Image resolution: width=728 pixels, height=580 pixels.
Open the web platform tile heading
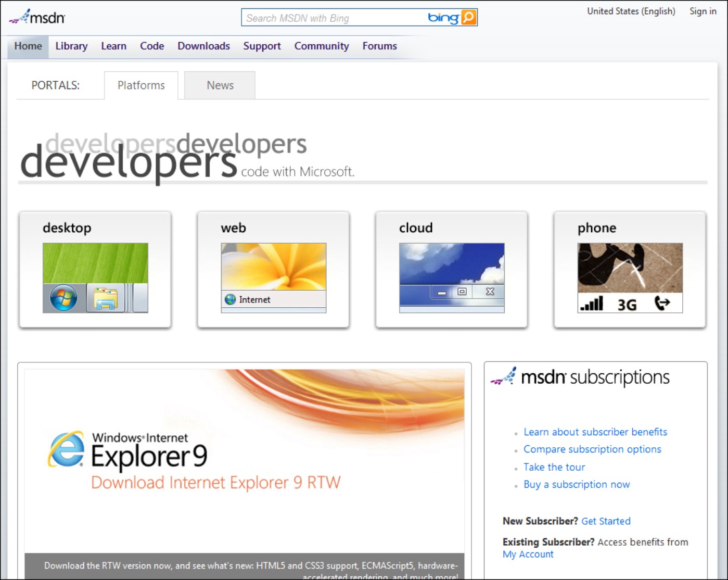(x=233, y=228)
